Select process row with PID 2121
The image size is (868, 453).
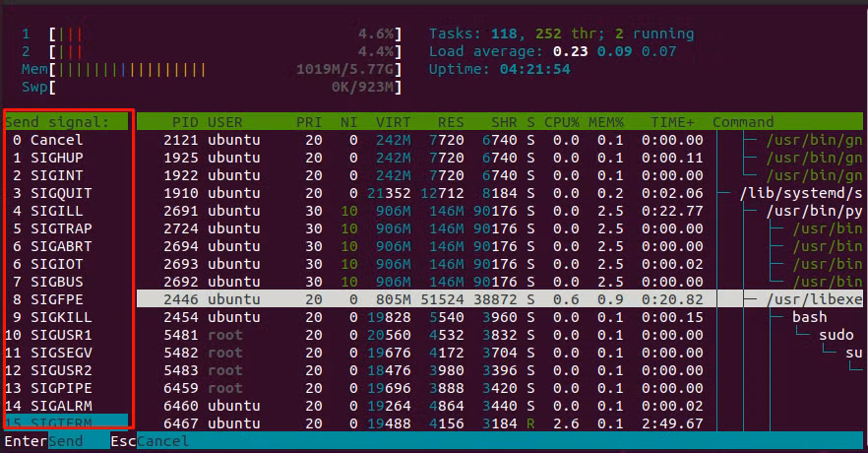tap(500, 140)
